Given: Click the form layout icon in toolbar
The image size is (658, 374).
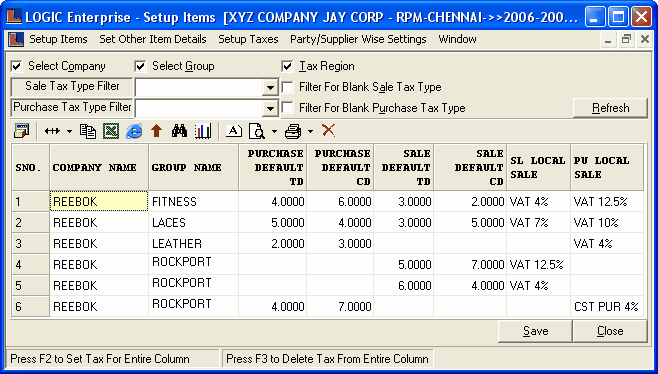Looking at the screenshot, I should tap(21, 131).
